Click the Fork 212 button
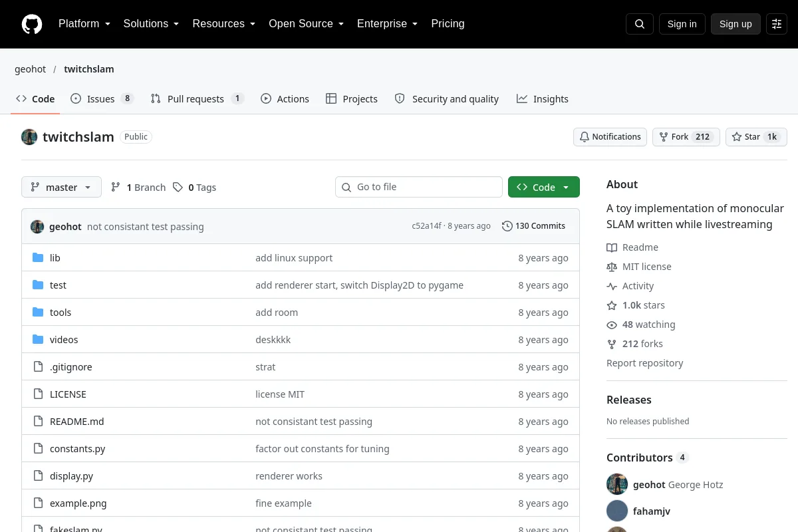 [686, 137]
